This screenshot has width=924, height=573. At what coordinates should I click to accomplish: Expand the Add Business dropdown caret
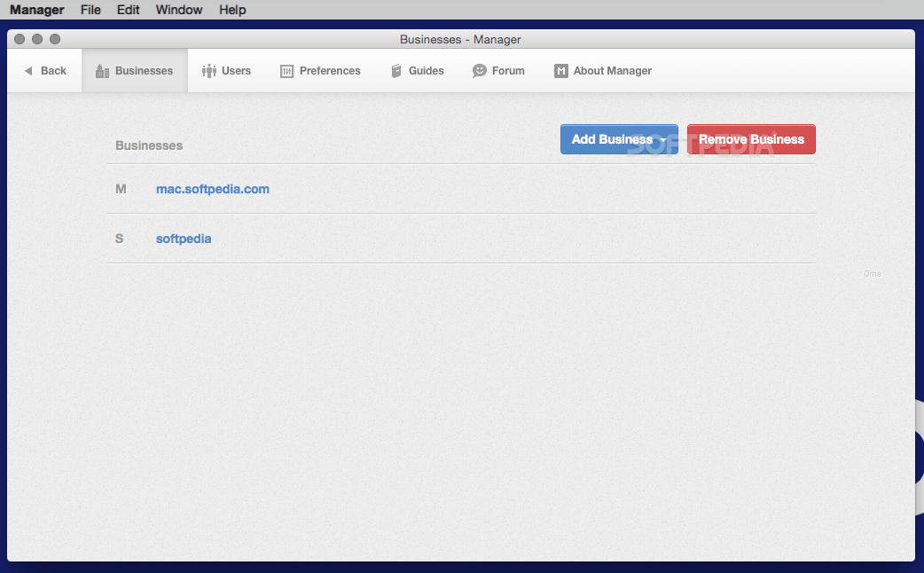663,140
